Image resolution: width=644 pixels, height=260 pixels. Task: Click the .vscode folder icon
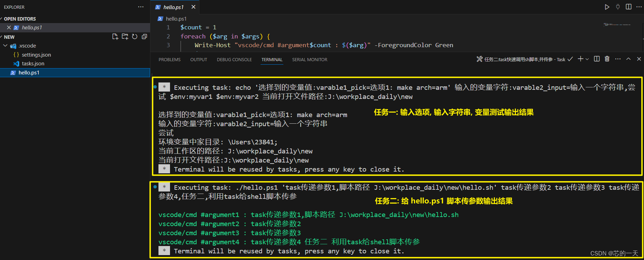[x=13, y=46]
